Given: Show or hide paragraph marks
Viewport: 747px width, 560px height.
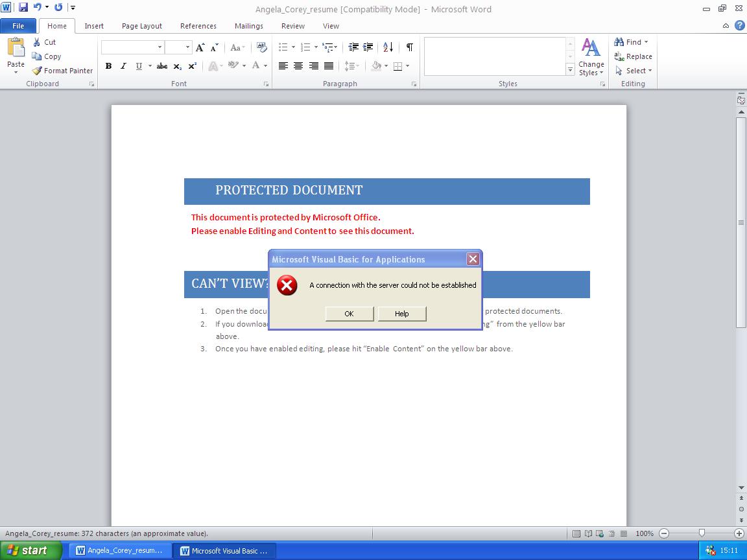Looking at the screenshot, I should coord(410,47).
